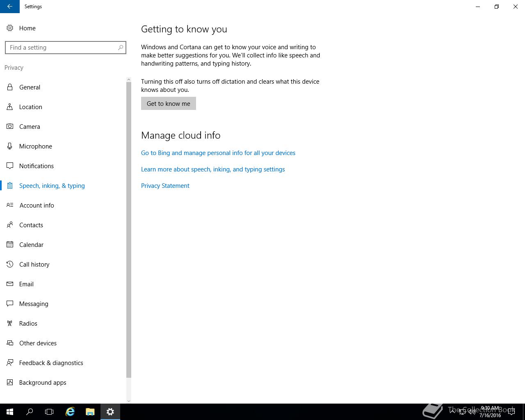Open taskbar search
Viewport: 525px width, 420px height.
(30, 412)
